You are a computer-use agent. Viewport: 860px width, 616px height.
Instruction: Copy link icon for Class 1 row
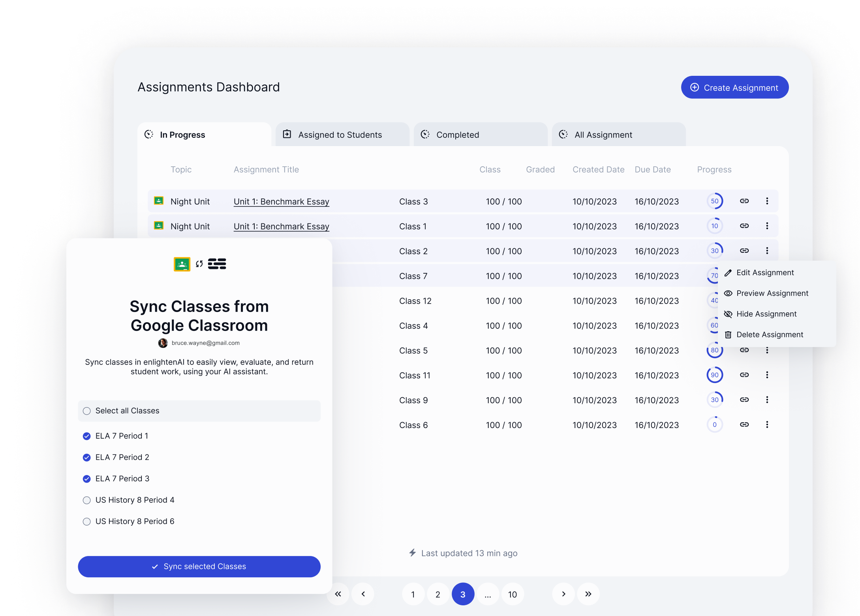pos(744,226)
